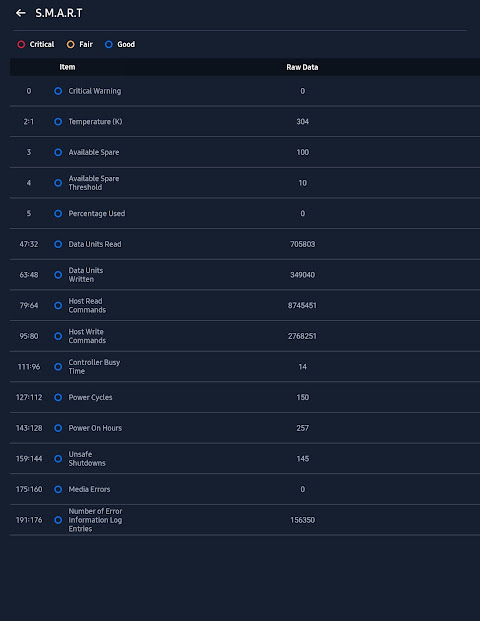Click status circle beside Unsafe Shutdowns

[58, 459]
